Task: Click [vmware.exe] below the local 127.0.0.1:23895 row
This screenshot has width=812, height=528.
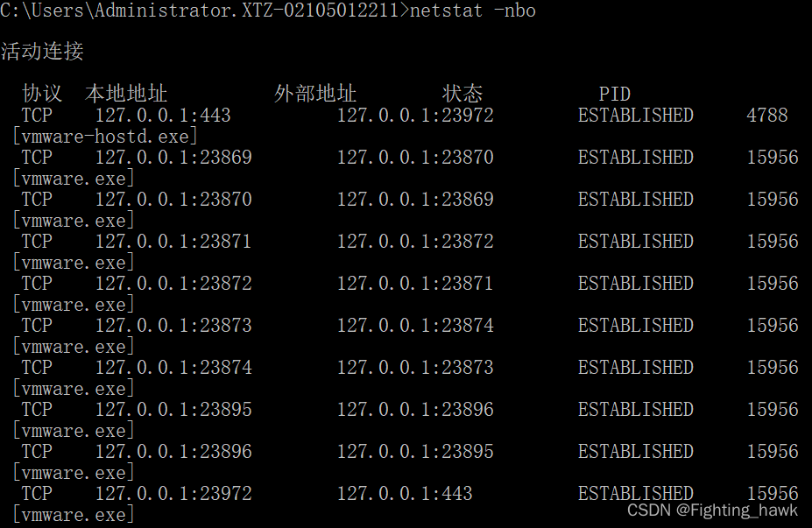Action: pos(73,431)
